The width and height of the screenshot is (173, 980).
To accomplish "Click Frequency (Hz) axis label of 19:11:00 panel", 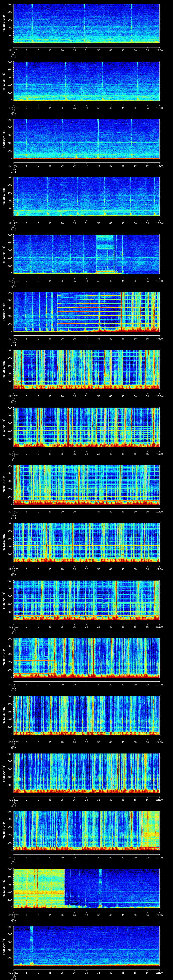I will (x=4, y=24).
